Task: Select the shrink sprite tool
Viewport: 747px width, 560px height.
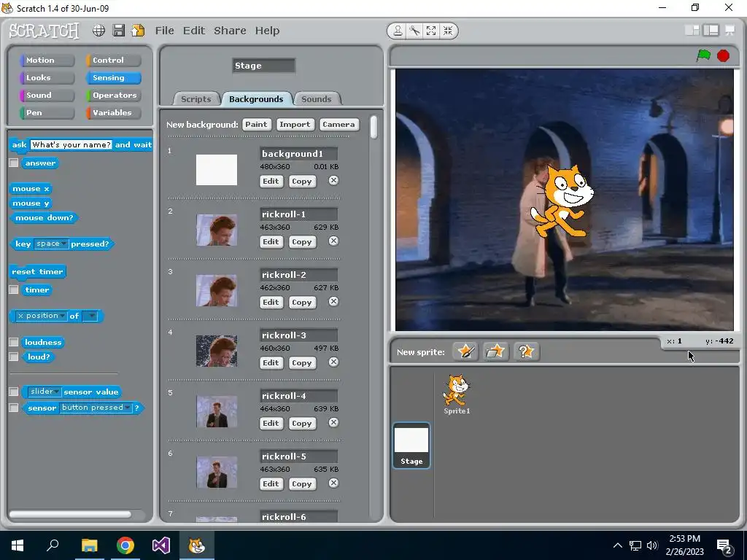Action: tap(448, 31)
